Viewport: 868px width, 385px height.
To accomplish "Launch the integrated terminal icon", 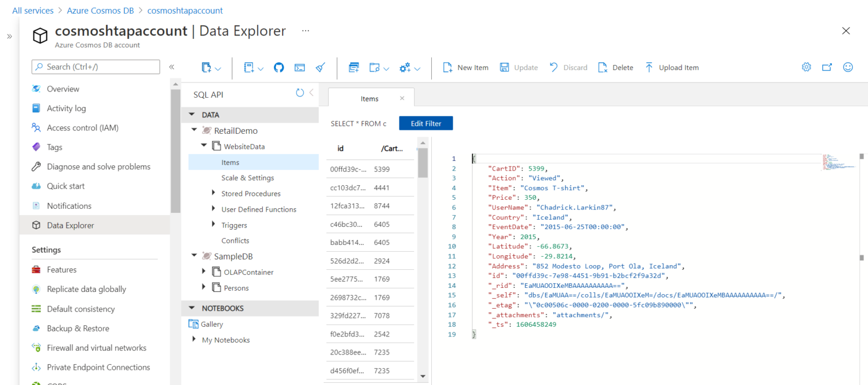I will (300, 67).
